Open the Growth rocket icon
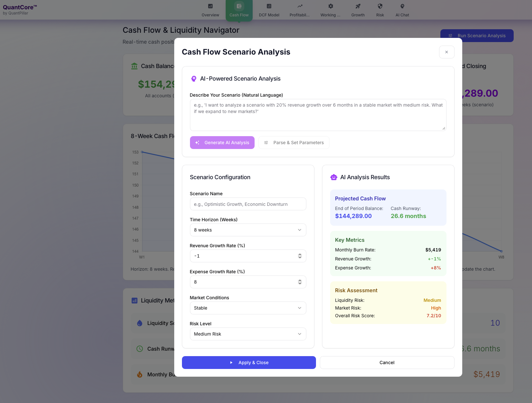The width and height of the screenshot is (532, 403). pos(358,6)
